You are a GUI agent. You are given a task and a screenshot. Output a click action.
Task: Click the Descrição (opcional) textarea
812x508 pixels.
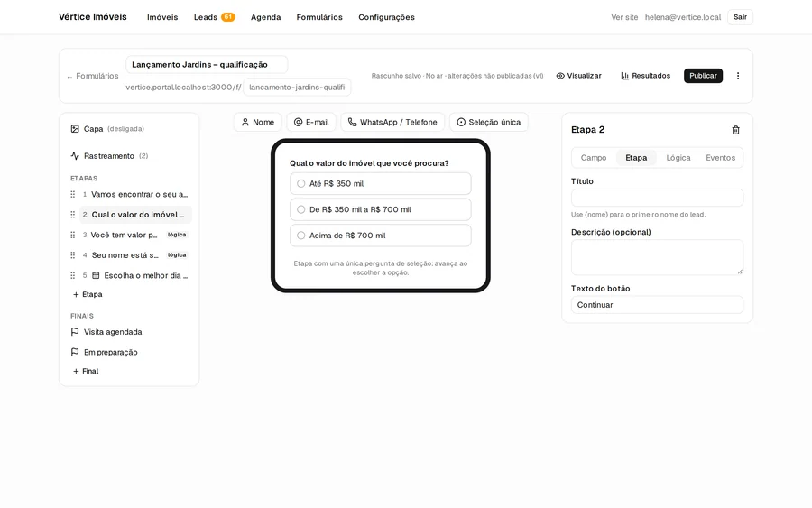coord(657,257)
